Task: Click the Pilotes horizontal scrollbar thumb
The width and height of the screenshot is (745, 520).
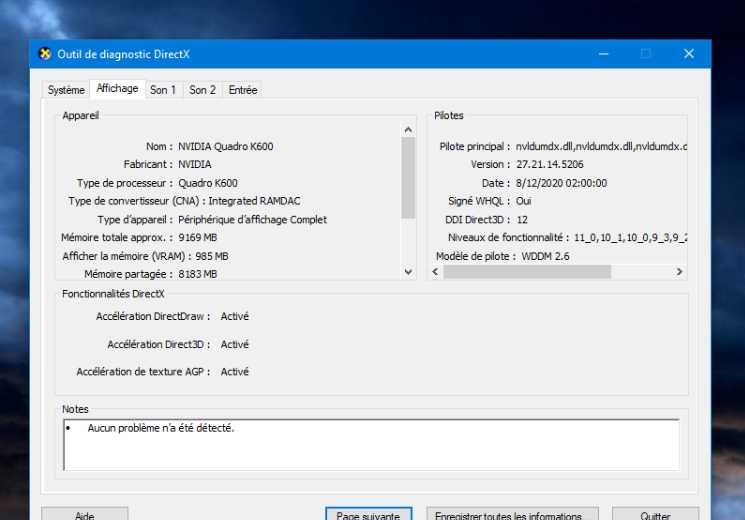Action: point(527,271)
